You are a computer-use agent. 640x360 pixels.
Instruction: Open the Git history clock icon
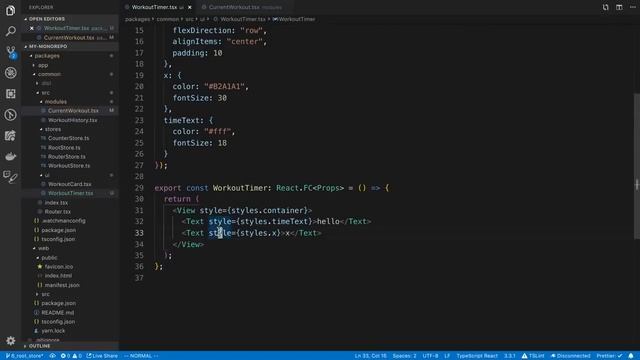11,115
